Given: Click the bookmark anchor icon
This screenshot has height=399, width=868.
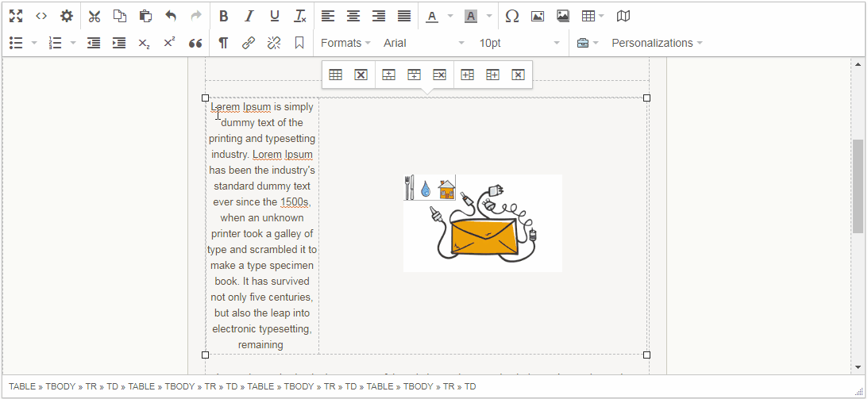Looking at the screenshot, I should (x=299, y=43).
